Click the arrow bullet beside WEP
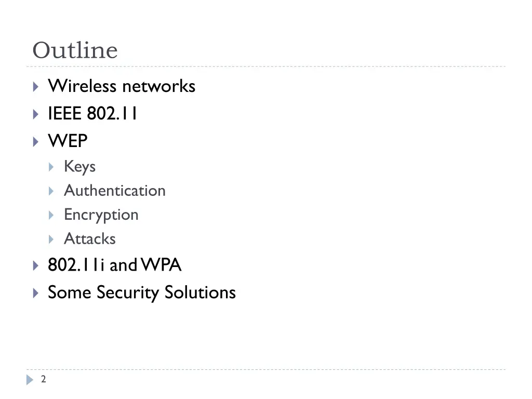 (x=36, y=141)
